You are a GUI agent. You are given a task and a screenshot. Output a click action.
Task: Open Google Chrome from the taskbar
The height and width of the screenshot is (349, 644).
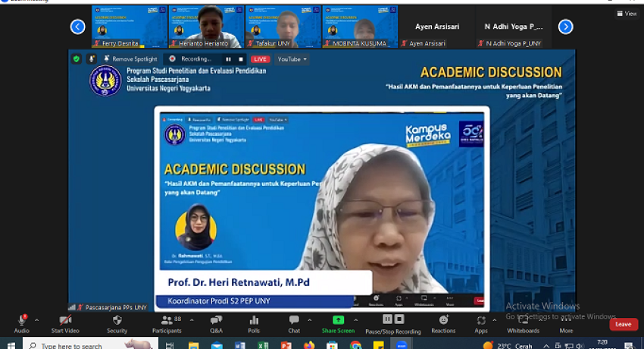tap(355, 345)
